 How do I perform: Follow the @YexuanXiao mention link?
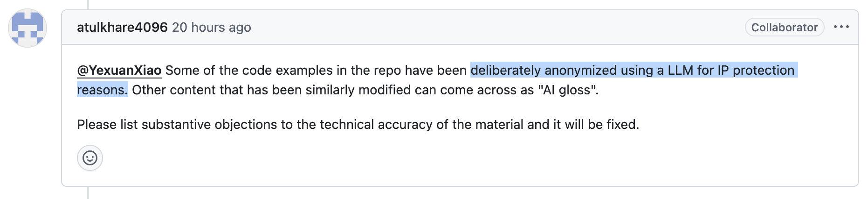tap(119, 71)
